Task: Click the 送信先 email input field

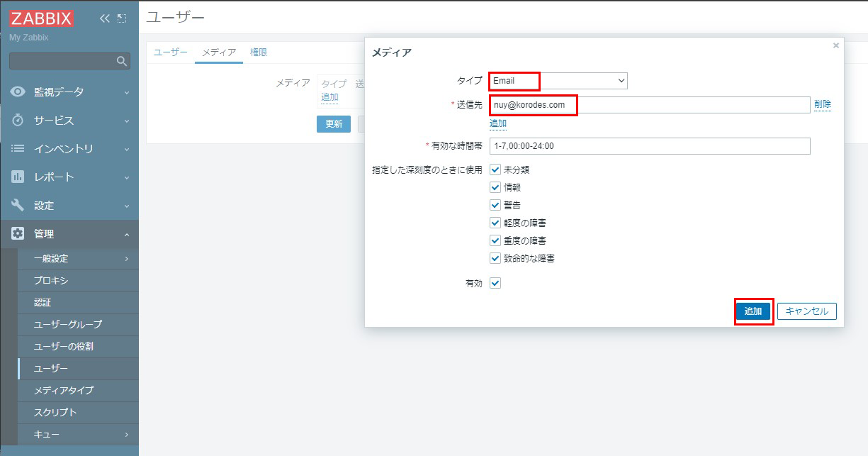Action: [x=650, y=105]
